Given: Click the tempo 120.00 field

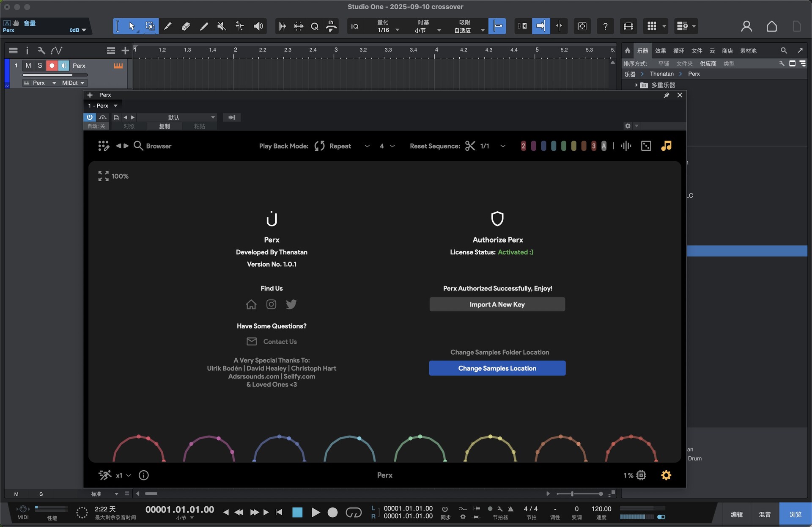Looking at the screenshot, I should pyautogui.click(x=601, y=509).
